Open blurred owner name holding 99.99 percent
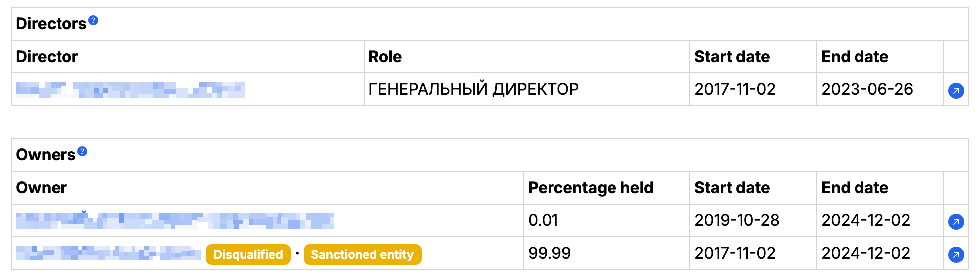 (x=109, y=253)
